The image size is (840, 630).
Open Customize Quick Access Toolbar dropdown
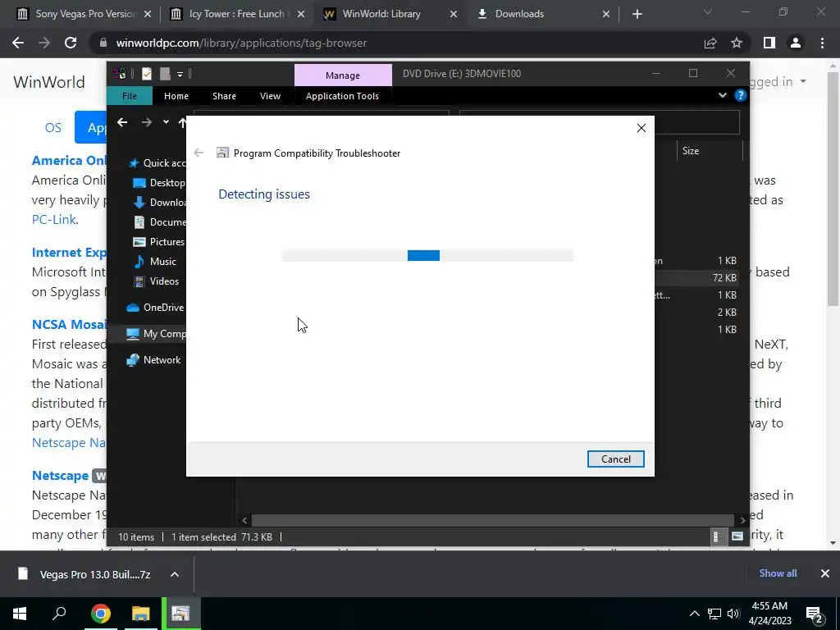(180, 75)
